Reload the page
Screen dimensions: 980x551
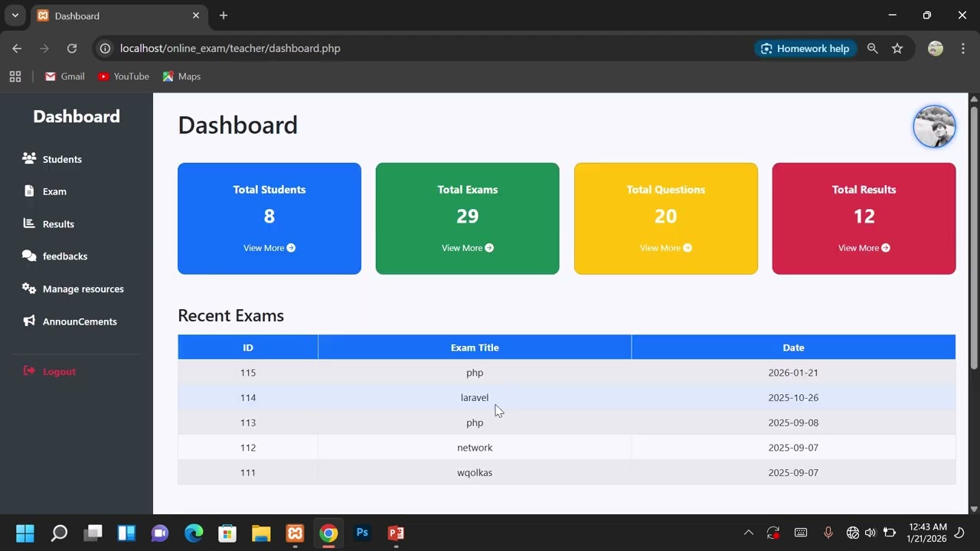point(72,48)
